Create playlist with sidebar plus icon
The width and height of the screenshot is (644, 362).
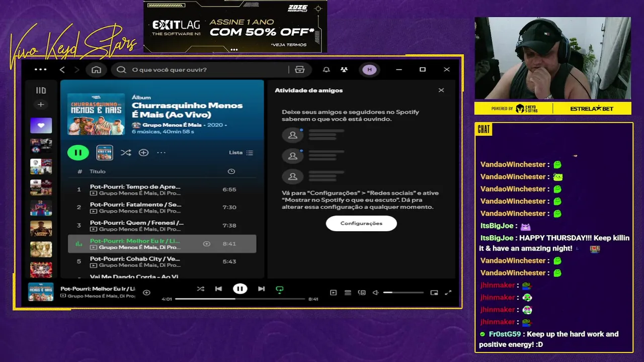point(41,105)
